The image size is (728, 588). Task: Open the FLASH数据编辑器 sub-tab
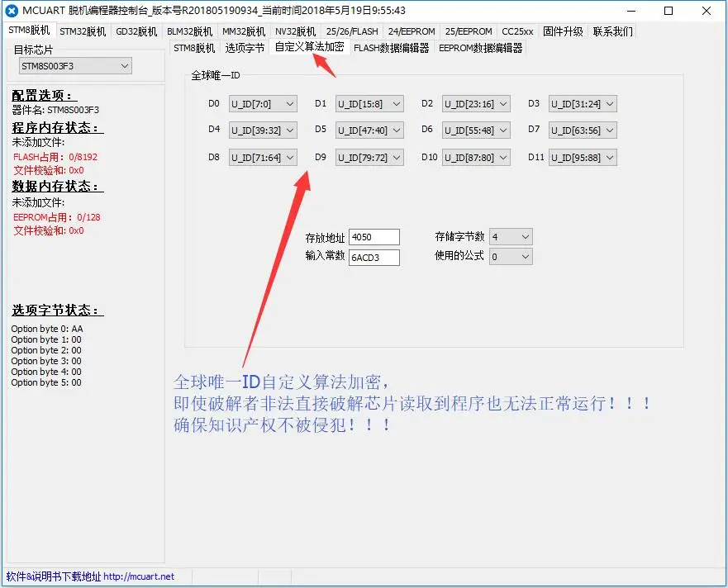pyautogui.click(x=392, y=48)
